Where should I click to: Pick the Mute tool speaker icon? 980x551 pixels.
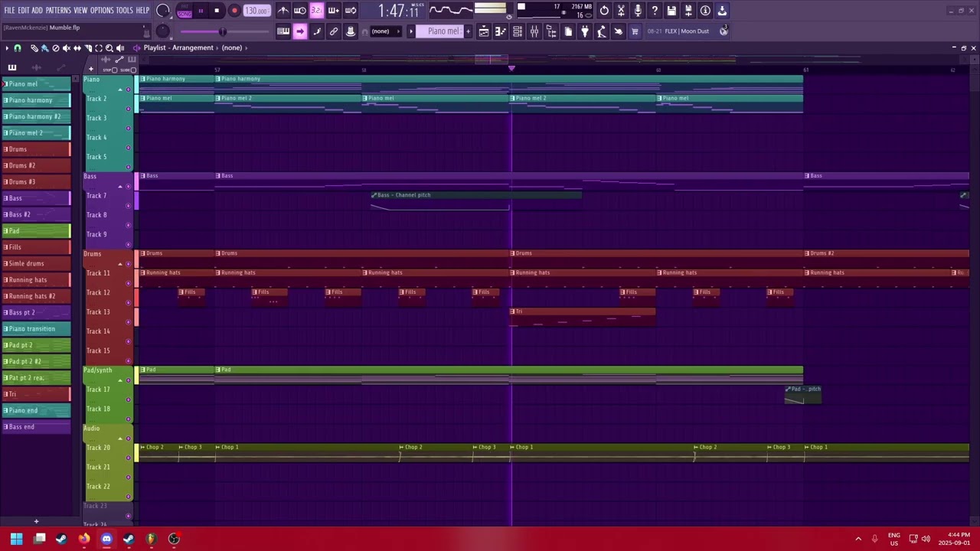[x=67, y=47]
